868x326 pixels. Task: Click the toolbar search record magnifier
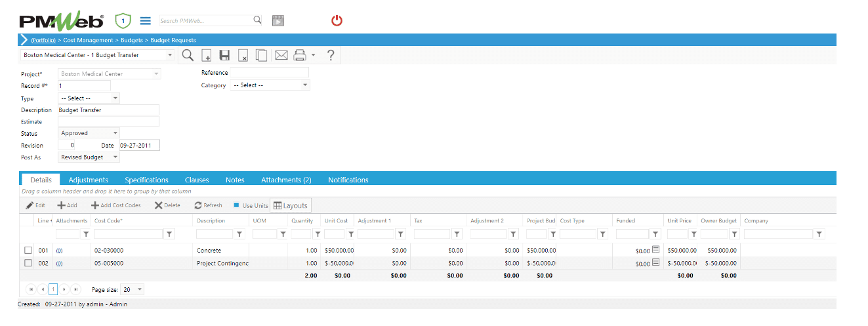pyautogui.click(x=187, y=55)
